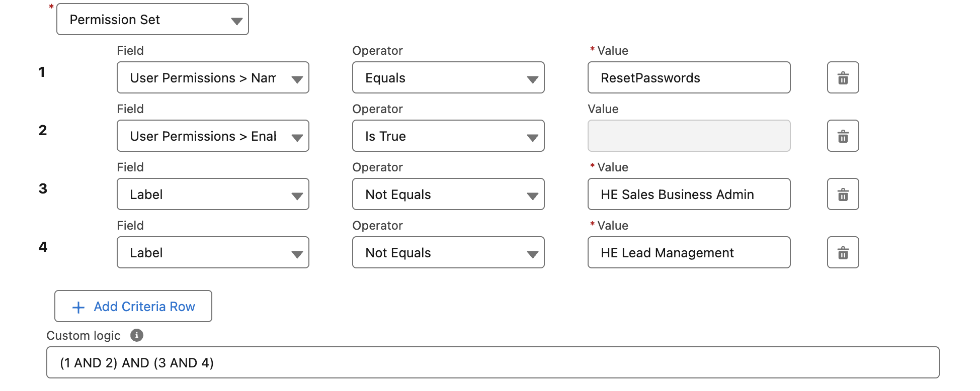Image resolution: width=980 pixels, height=391 pixels.
Task: Delete criteria row 1 with trash icon
Action: click(843, 77)
